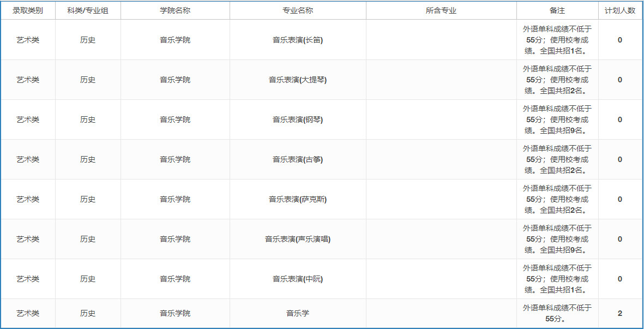The height and width of the screenshot is (329, 644).
Task: Select the 所含专业 column header
Action: click(x=442, y=10)
